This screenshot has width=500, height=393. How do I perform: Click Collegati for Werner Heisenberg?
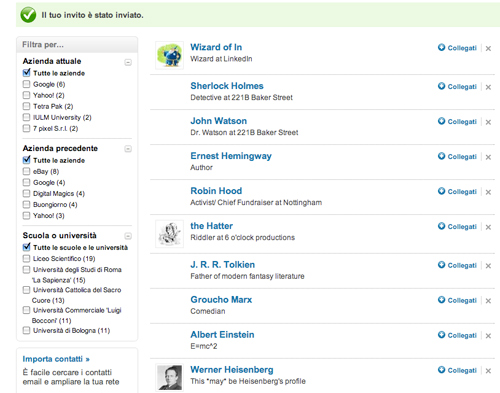(x=457, y=370)
